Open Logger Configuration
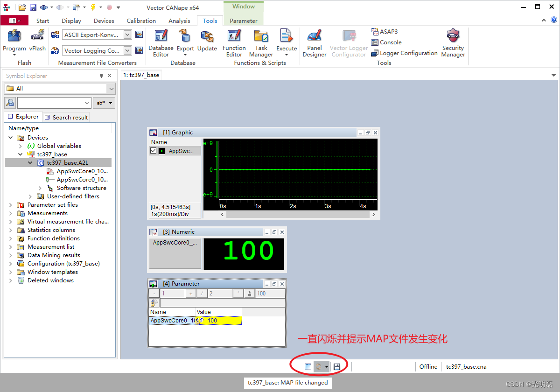 pos(404,53)
